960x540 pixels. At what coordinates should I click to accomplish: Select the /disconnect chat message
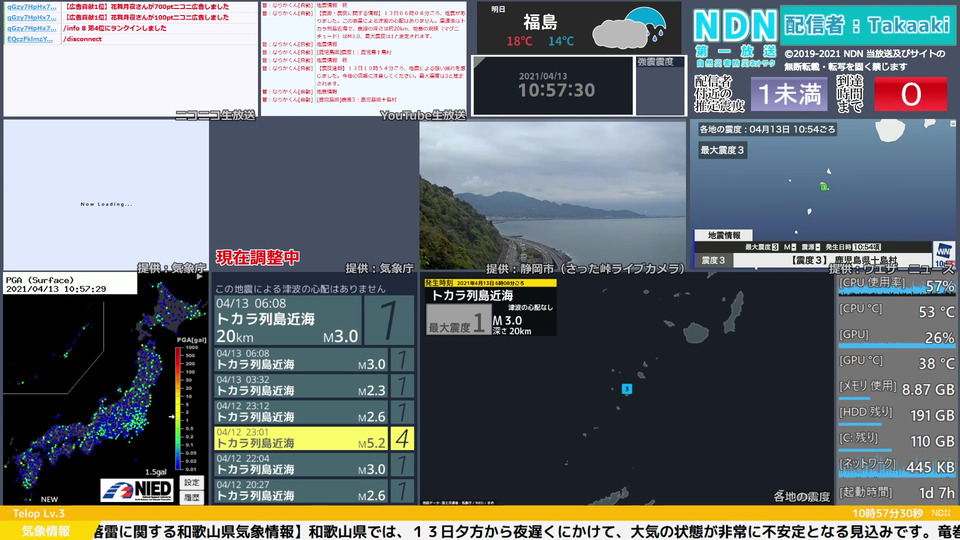click(82, 39)
